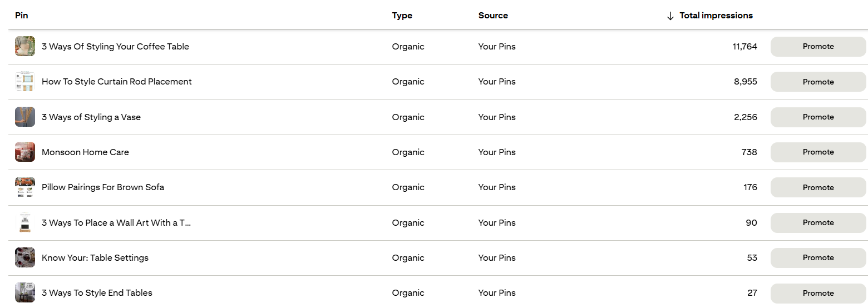Open the Curtain Rod Placement pin thumbnail
This screenshot has height=308, width=868.
coord(25,82)
